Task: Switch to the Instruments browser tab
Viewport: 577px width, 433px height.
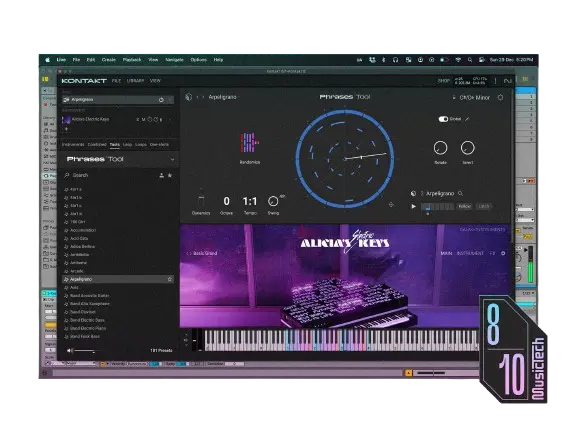Action: [x=73, y=145]
